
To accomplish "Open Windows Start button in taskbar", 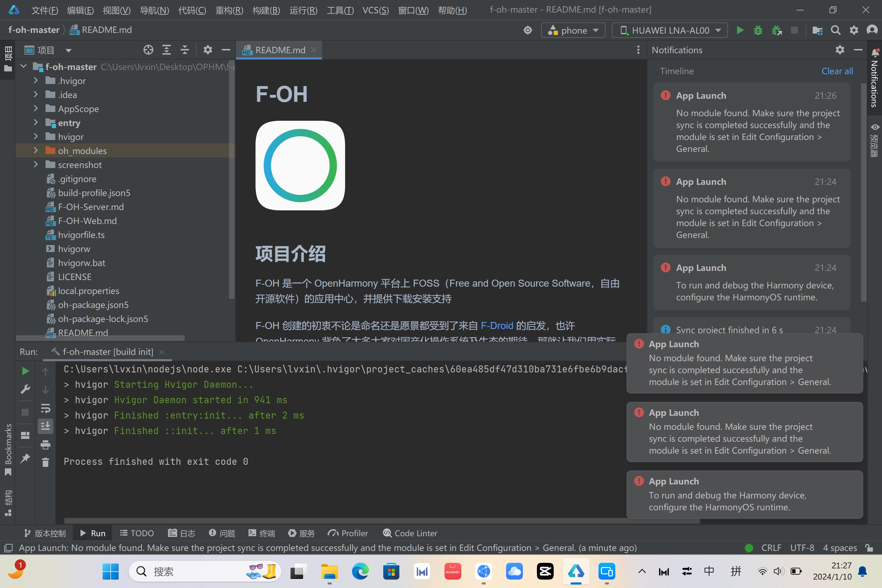I will pos(110,572).
